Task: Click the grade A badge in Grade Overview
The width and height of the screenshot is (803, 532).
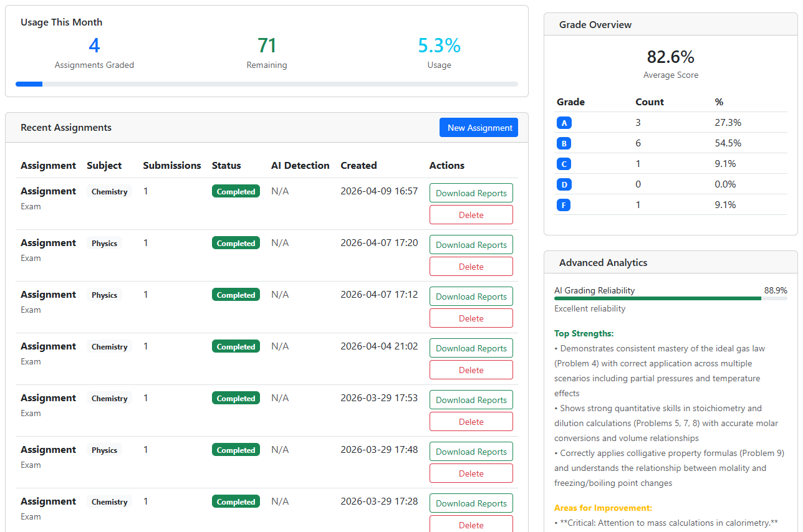Action: (x=564, y=122)
